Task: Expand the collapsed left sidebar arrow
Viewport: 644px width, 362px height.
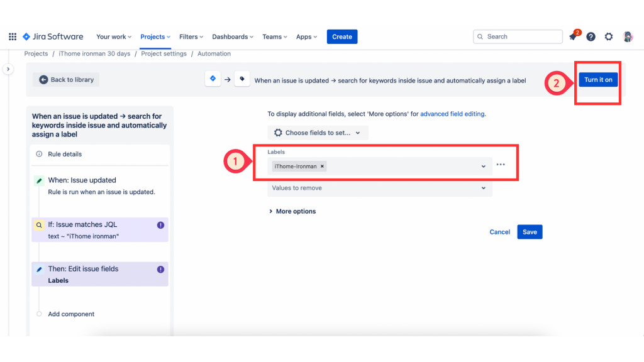Action: click(x=8, y=69)
